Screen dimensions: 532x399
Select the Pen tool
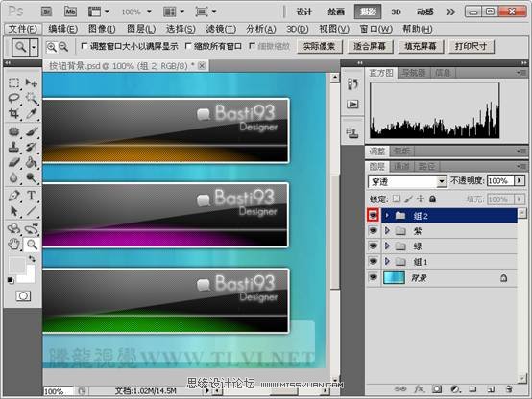[x=13, y=196]
